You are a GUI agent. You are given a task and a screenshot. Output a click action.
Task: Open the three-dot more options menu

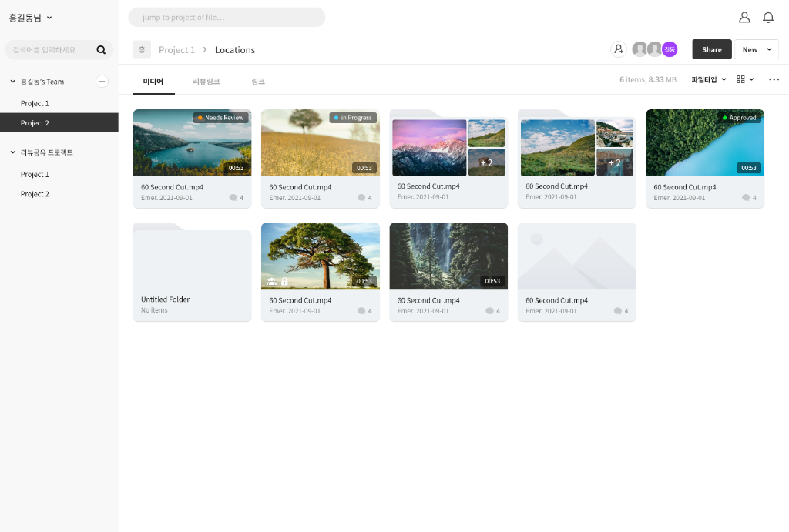[774, 79]
